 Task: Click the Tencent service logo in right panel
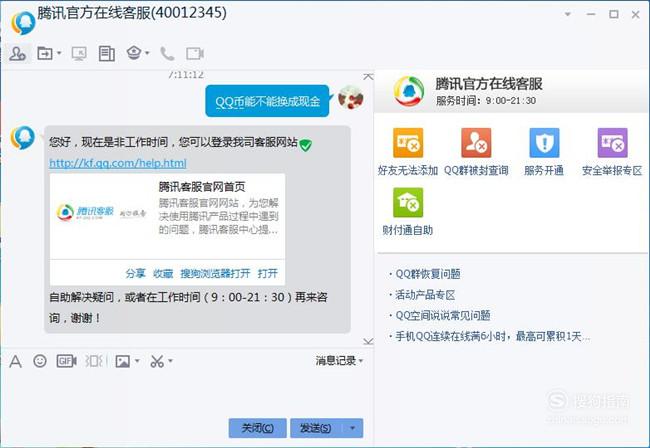[409, 91]
